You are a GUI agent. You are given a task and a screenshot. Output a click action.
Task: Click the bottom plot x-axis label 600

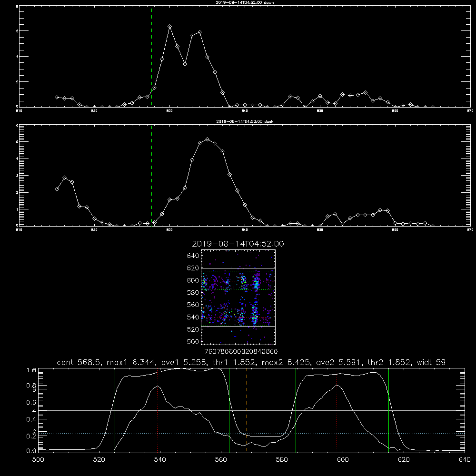pos(343,460)
